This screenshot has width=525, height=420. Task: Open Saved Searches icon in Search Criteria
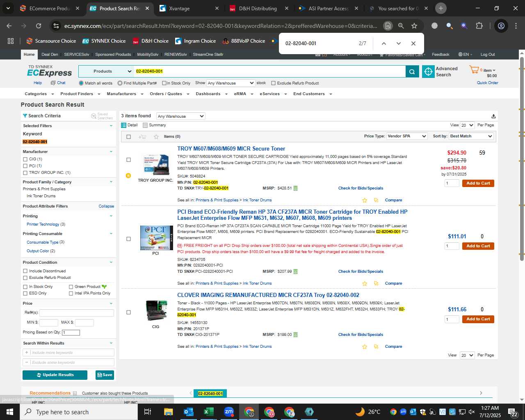[94, 116]
